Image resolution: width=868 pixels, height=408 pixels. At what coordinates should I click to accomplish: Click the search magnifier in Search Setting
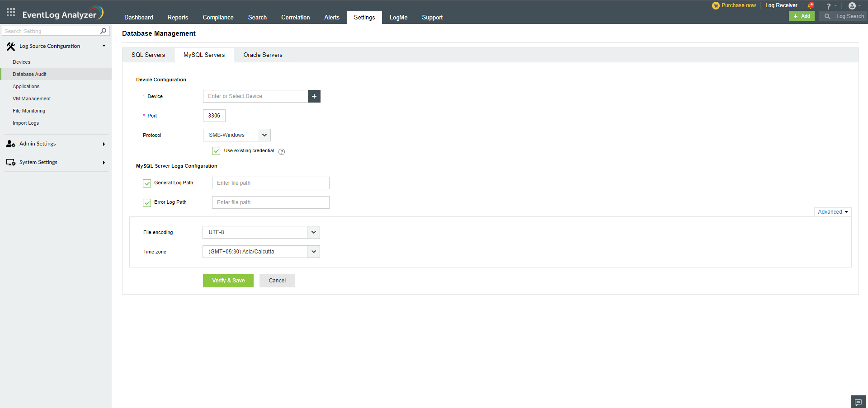click(x=103, y=31)
